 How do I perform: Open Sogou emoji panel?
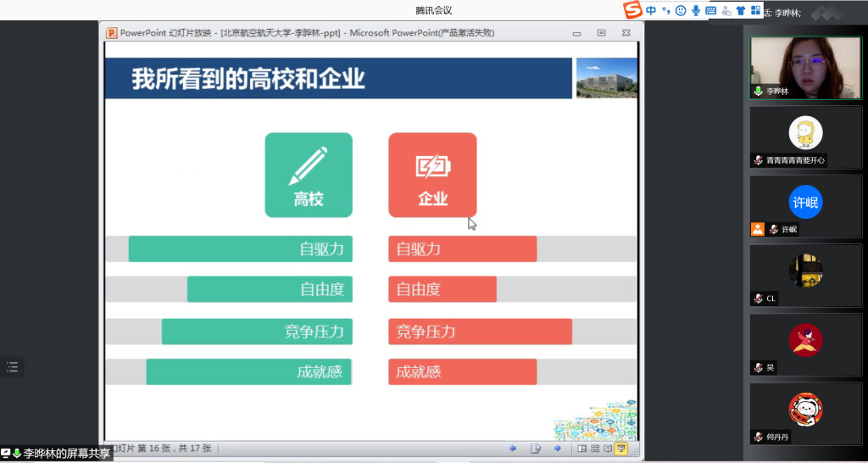click(681, 10)
